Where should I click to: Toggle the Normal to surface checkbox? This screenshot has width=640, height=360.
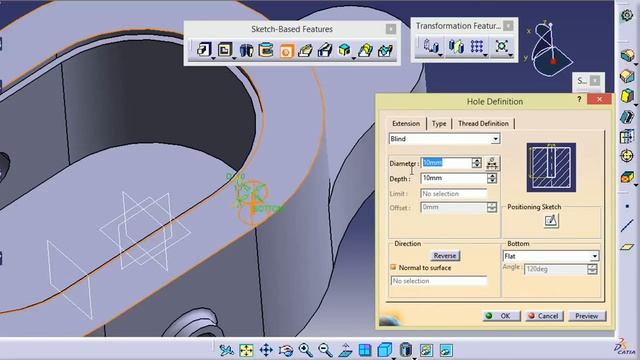393,267
